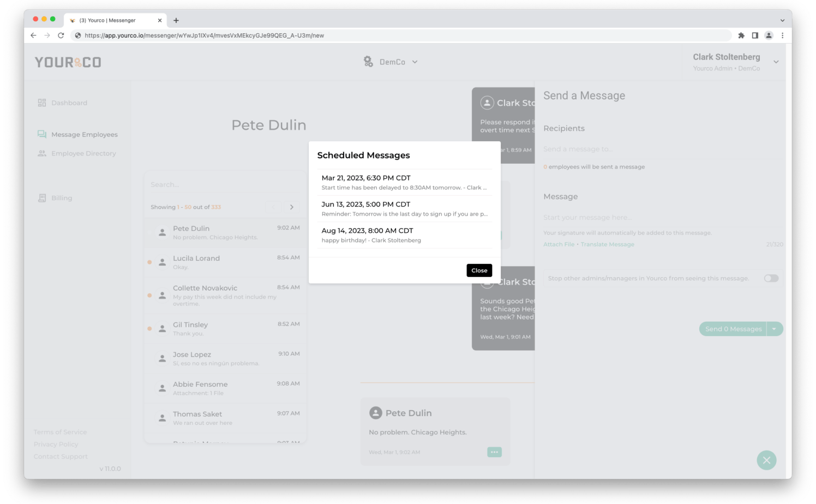816x504 pixels.
Task: Click the message body text field
Action: coord(663,217)
